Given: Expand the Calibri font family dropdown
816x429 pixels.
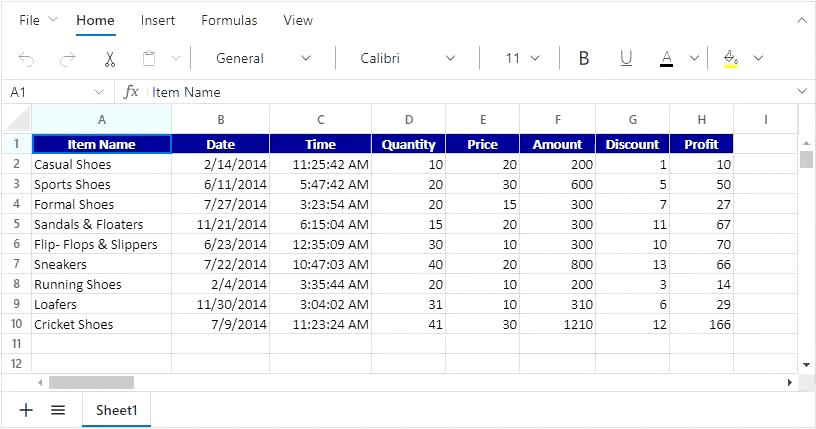Looking at the screenshot, I should pos(407,59).
